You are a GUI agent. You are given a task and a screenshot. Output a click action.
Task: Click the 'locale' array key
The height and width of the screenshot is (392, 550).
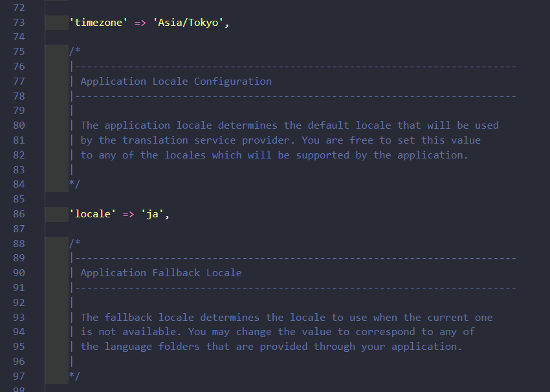(x=93, y=214)
